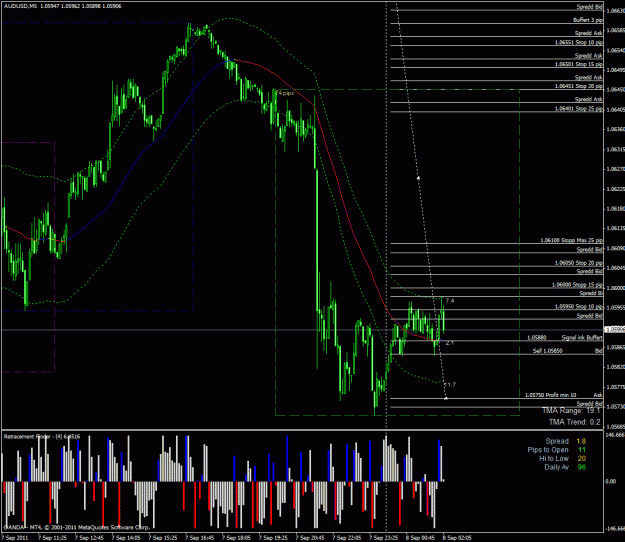
Task: Click the 1.06000 price axis label
Action: point(615,288)
